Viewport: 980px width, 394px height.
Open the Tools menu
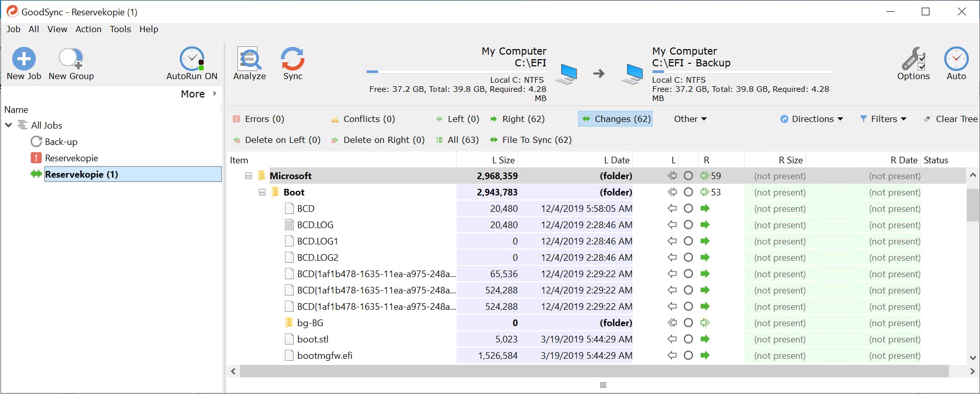click(120, 29)
